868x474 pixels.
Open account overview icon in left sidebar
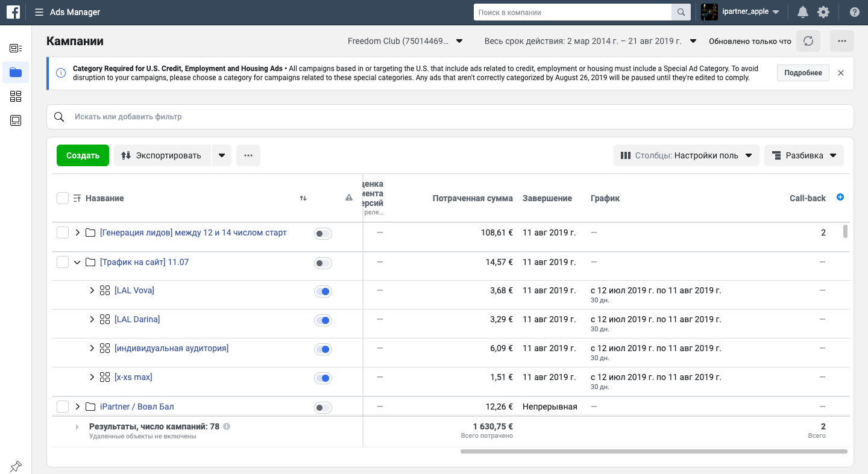click(16, 48)
